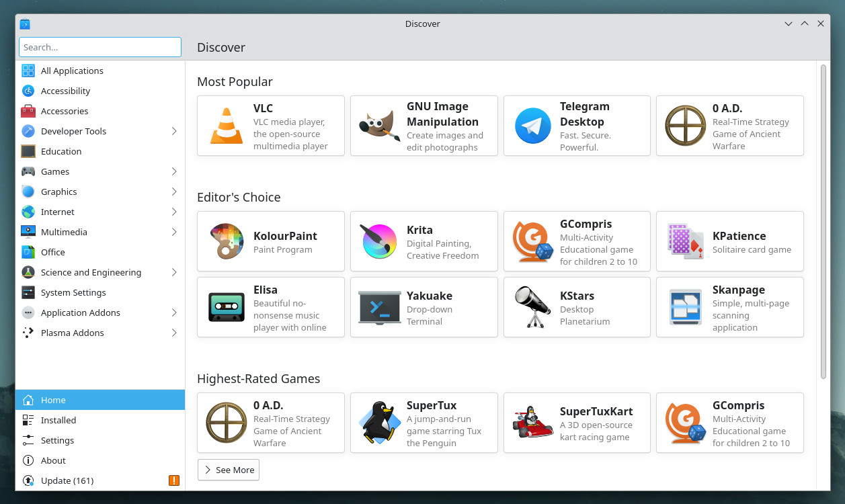Click the Telegram paper plane icon
The image size is (845, 504).
click(x=533, y=126)
